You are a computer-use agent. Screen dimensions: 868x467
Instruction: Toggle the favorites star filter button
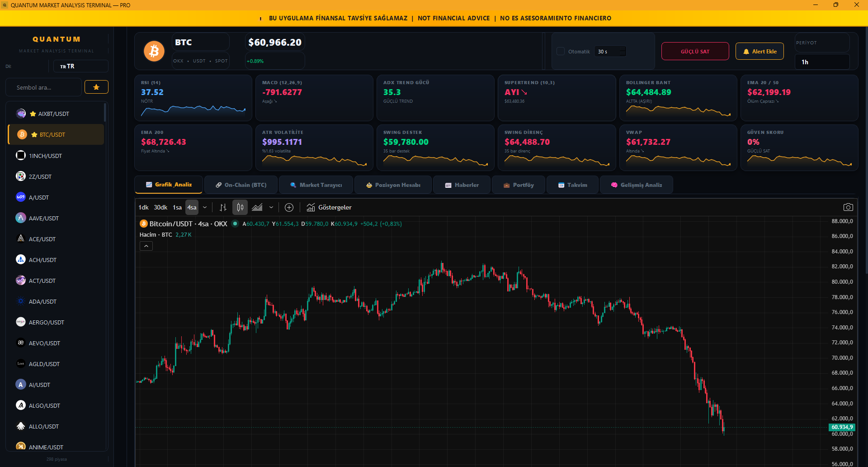[x=96, y=87]
